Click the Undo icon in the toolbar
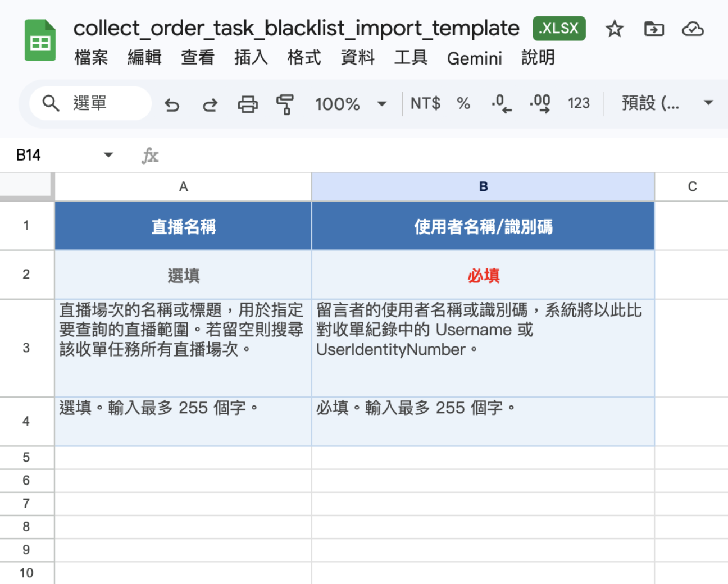The width and height of the screenshot is (728, 584). [172, 104]
